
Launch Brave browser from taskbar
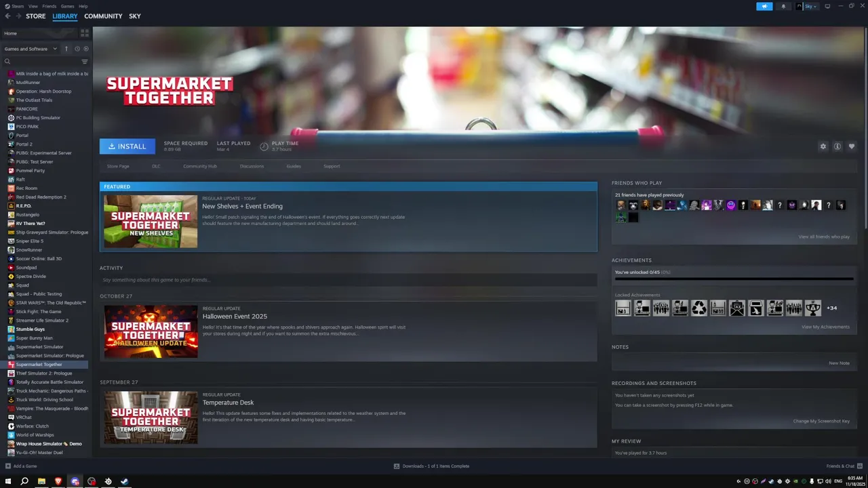click(58, 481)
